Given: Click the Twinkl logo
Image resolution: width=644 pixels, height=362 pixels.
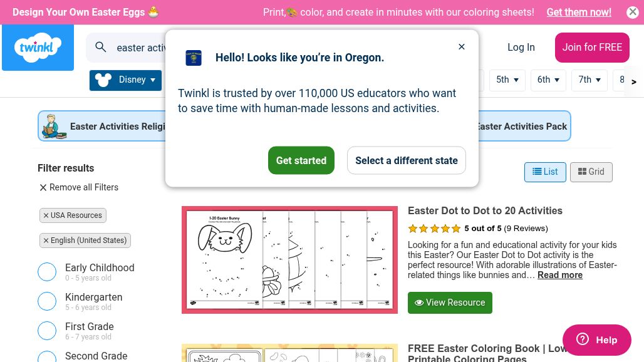Looking at the screenshot, I should coord(38,48).
